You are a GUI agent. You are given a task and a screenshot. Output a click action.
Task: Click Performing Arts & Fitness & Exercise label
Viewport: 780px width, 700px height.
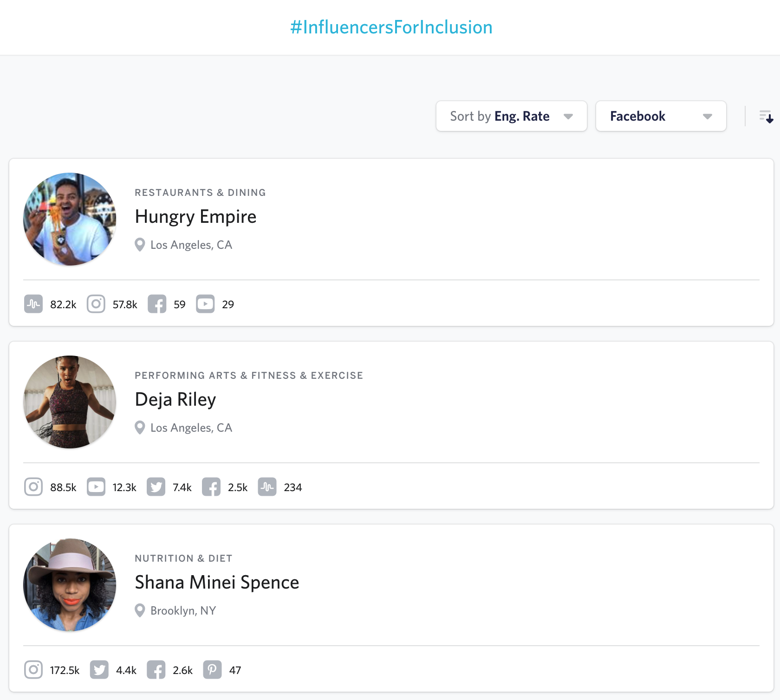249,376
